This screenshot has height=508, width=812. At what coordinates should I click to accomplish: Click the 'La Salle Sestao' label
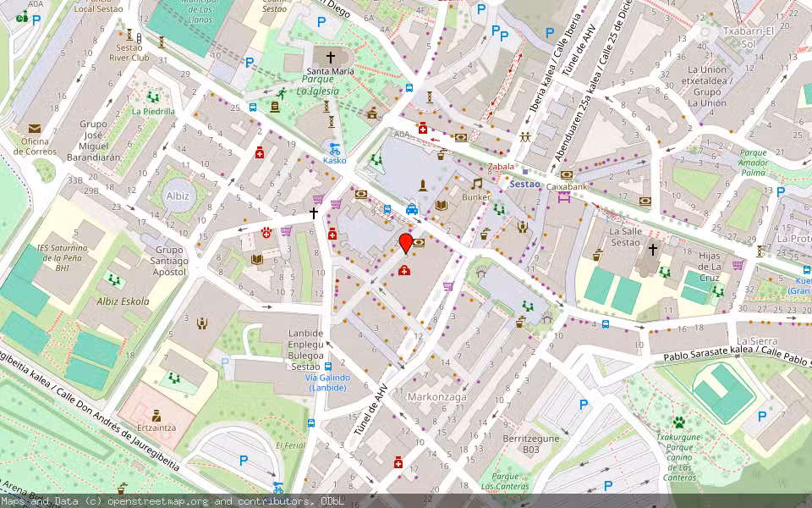coord(626,237)
